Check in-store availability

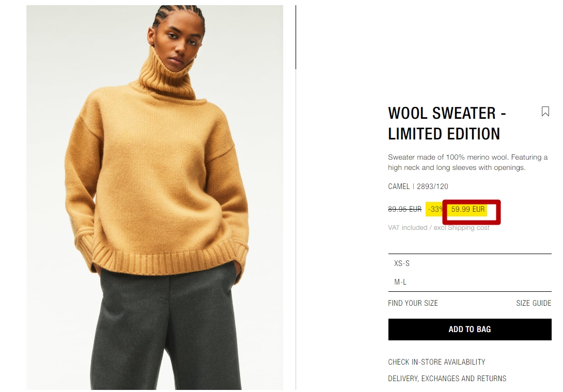[x=436, y=362]
